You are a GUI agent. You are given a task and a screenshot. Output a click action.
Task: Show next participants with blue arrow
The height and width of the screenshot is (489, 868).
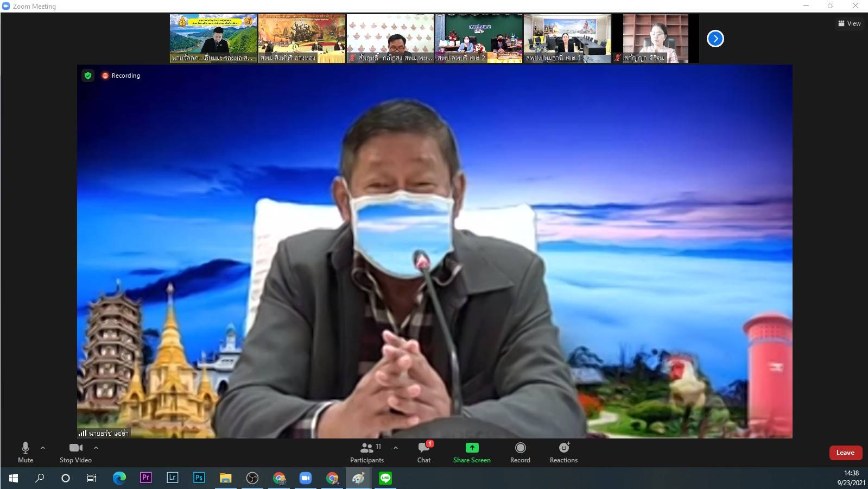[715, 39]
